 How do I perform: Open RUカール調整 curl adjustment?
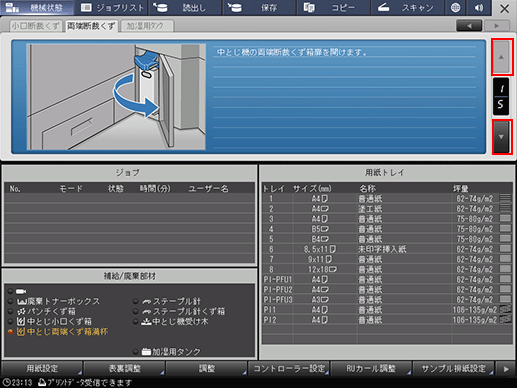371,369
